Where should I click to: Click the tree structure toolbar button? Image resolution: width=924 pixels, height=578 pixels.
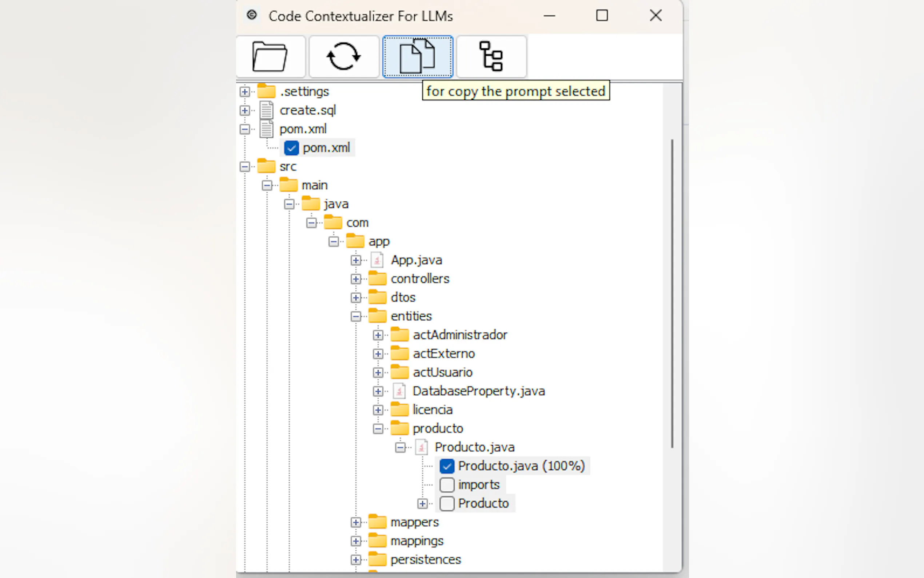[x=491, y=56]
